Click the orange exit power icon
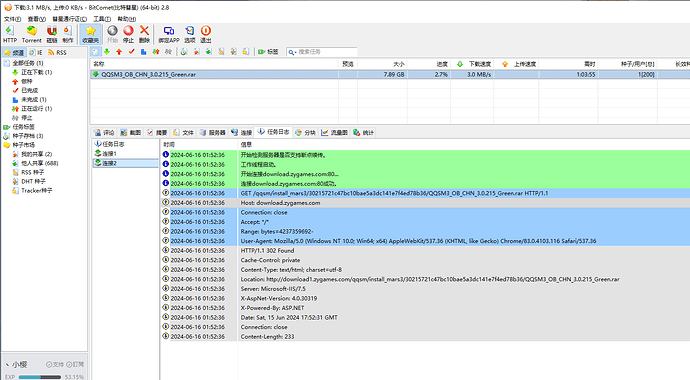 206,34
